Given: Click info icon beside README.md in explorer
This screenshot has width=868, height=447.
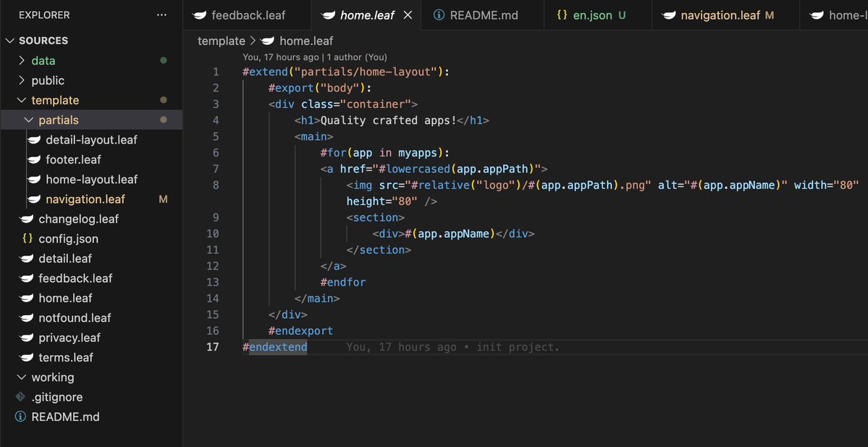Looking at the screenshot, I should (x=20, y=417).
